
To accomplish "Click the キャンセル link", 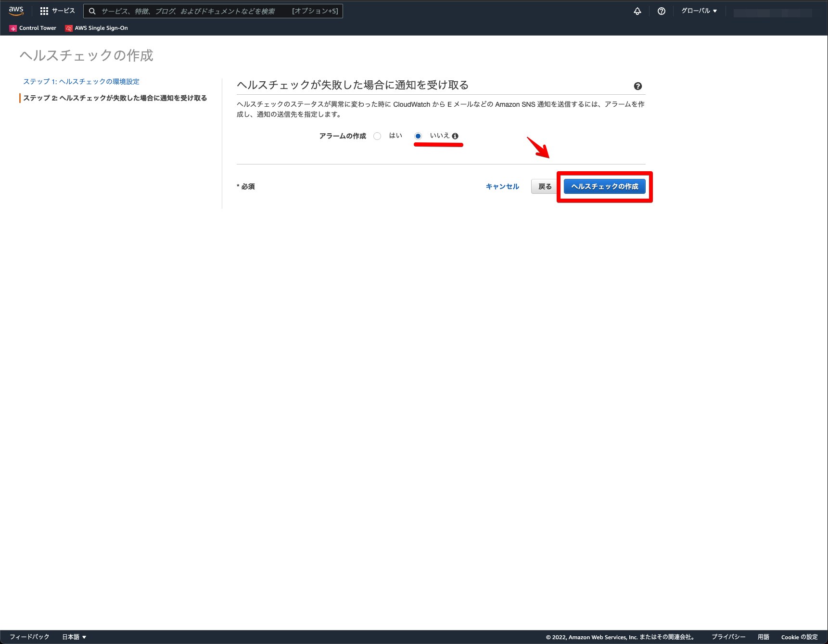I will (502, 187).
